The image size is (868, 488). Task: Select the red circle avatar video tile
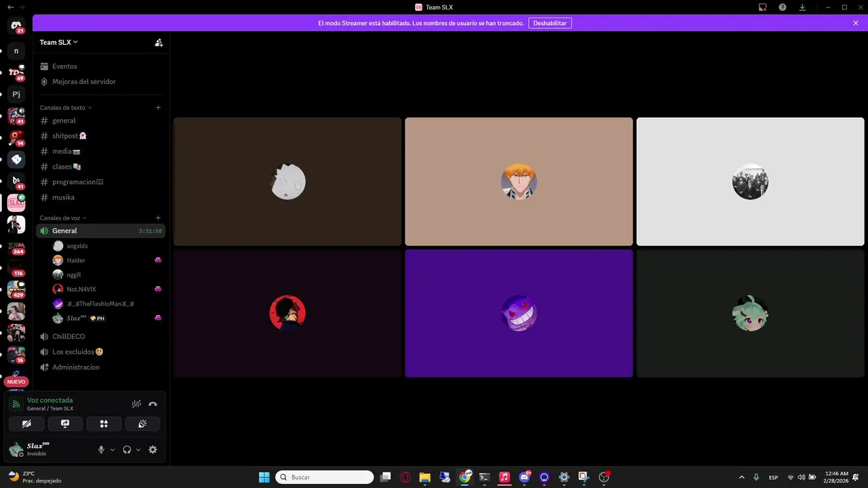coord(288,313)
